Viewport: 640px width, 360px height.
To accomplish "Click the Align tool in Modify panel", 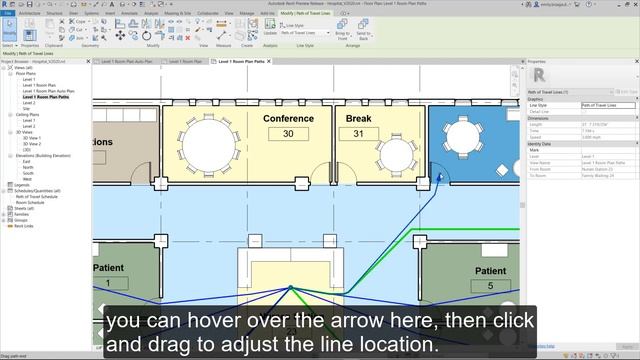I will (x=120, y=24).
